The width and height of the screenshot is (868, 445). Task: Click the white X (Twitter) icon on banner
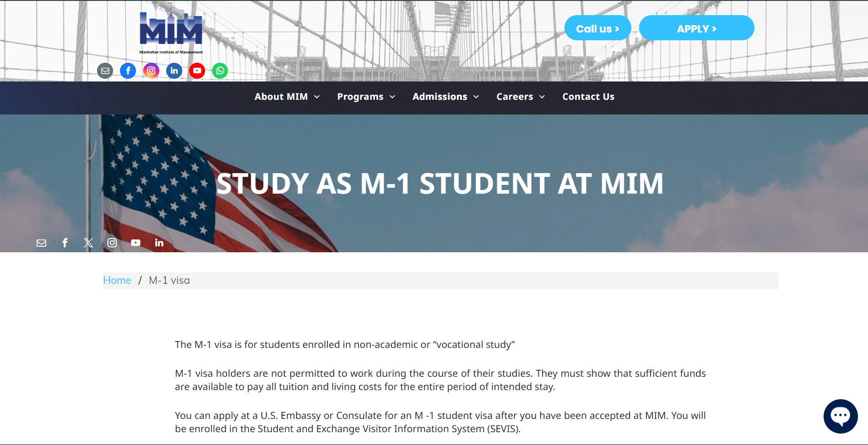(88, 243)
